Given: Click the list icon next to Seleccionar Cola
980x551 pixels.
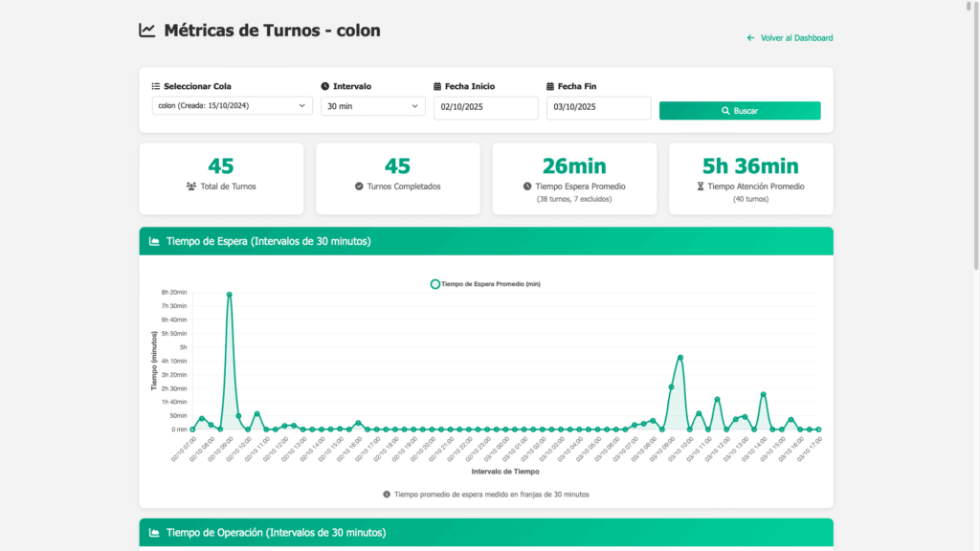Looking at the screenshot, I should pos(156,86).
